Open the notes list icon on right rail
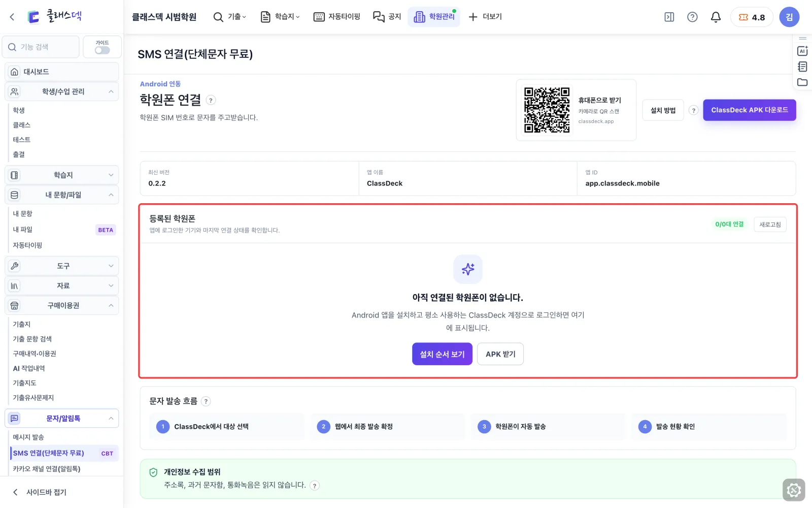The image size is (812, 508). pos(802,67)
